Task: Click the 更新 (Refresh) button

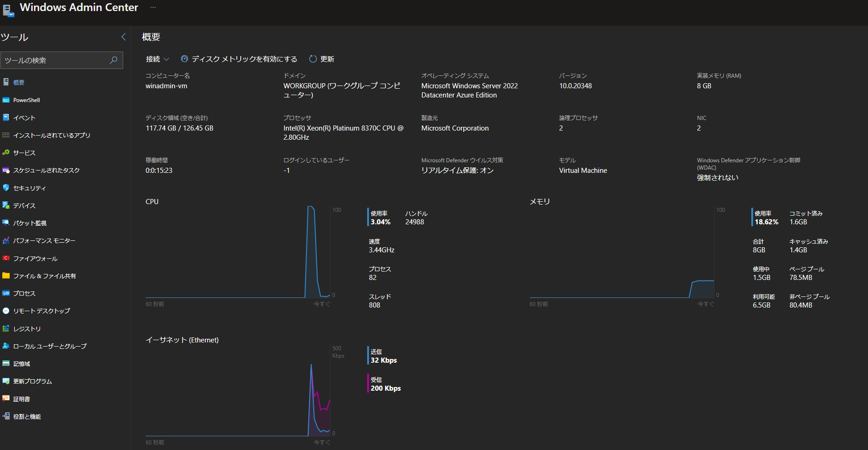Action: 321,59
